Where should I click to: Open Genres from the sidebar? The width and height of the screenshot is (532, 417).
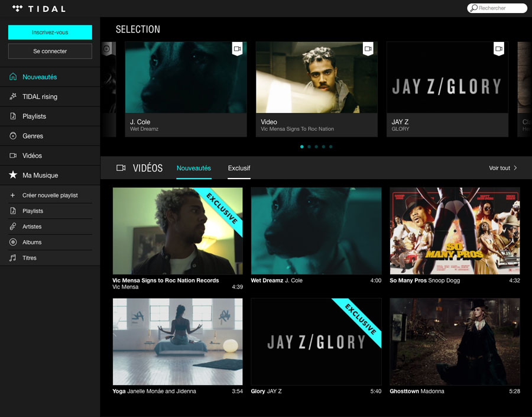(x=50, y=136)
